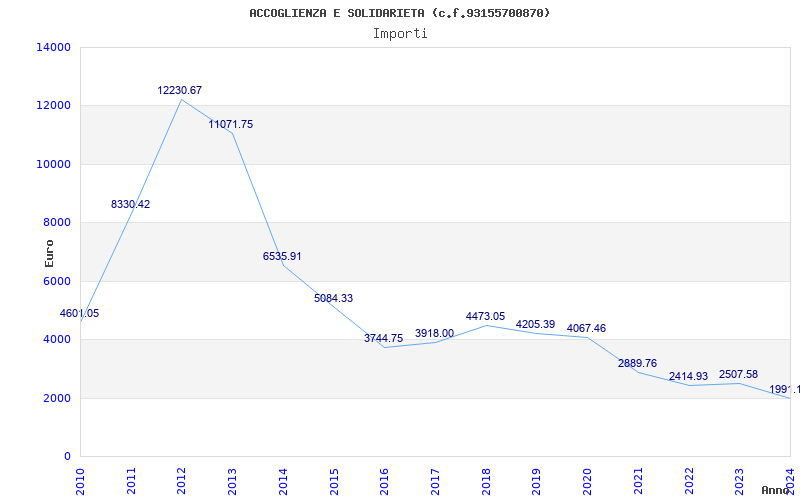
Task: Click x-axis year 2022
Action: tap(688, 481)
